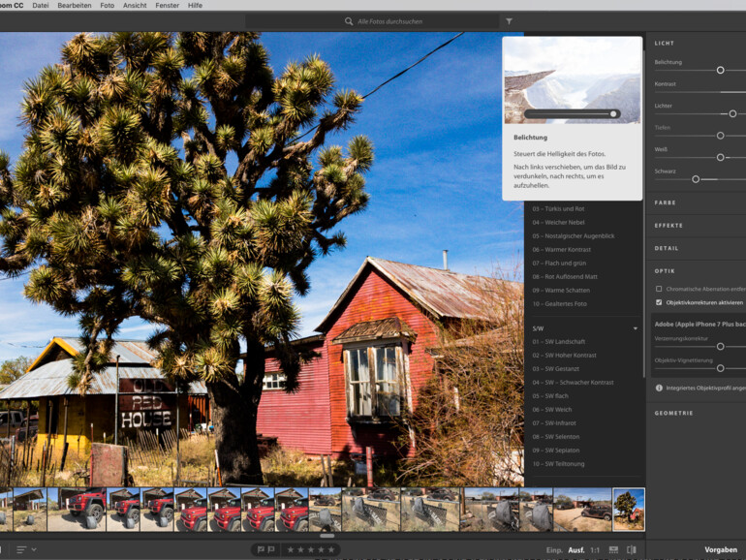This screenshot has height=560, width=746.
Task: Open the Ansicht menu
Action: click(x=135, y=5)
